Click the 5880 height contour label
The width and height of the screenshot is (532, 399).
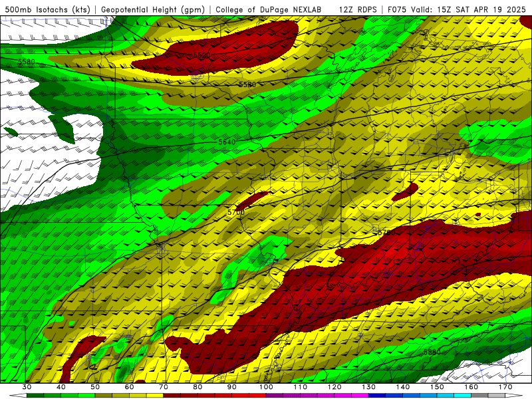pos(432,352)
